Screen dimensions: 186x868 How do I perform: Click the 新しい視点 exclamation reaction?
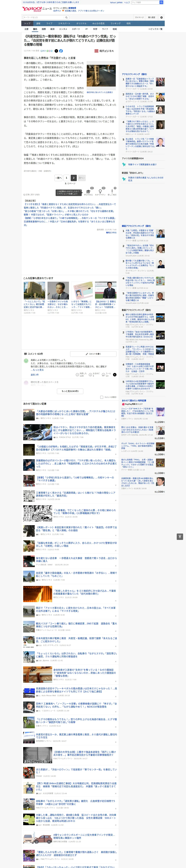(112, 191)
